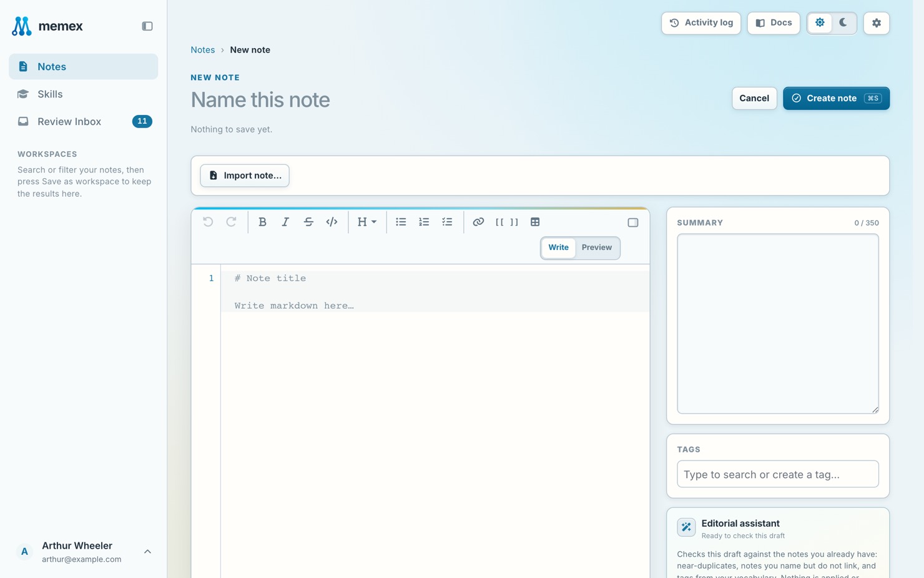Insert a table

[535, 222]
